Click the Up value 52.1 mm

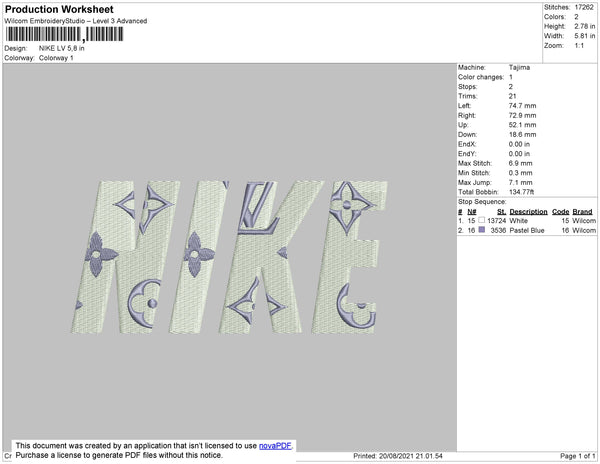522,125
